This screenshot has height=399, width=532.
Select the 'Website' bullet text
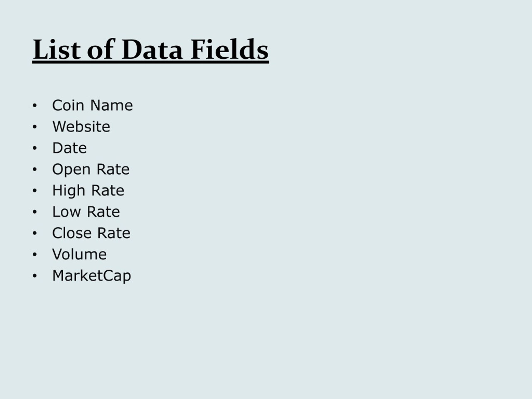point(81,127)
